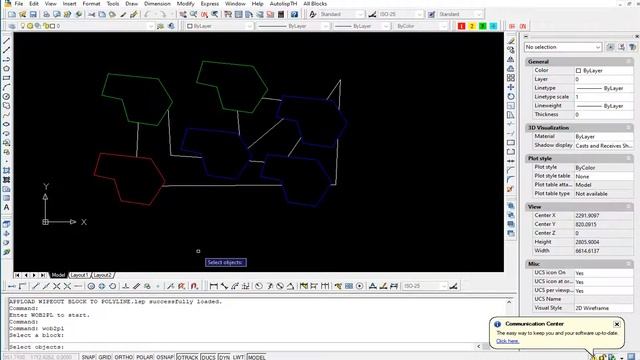640x360 pixels.
Task: Select the Ellipse tool in Draw toolbar
Action: 7,124
